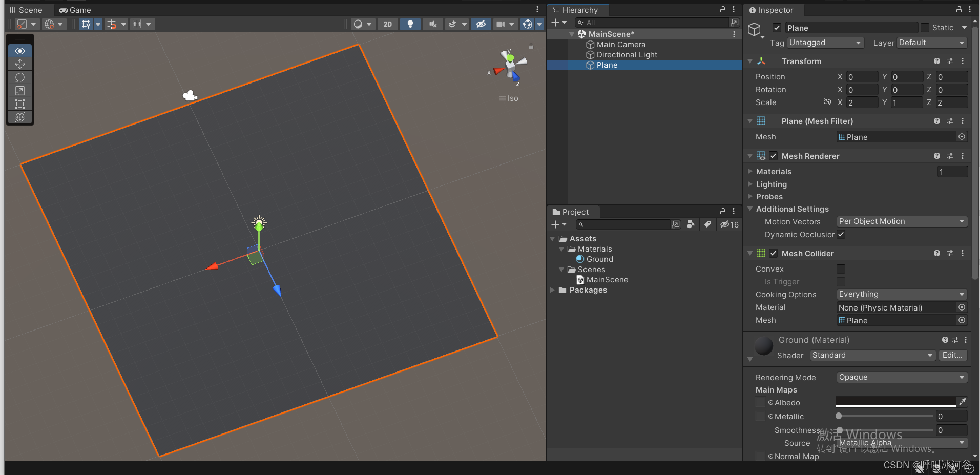Viewport: 980px width, 475px height.
Task: Toggle grid snapping icon
Action: coord(111,24)
